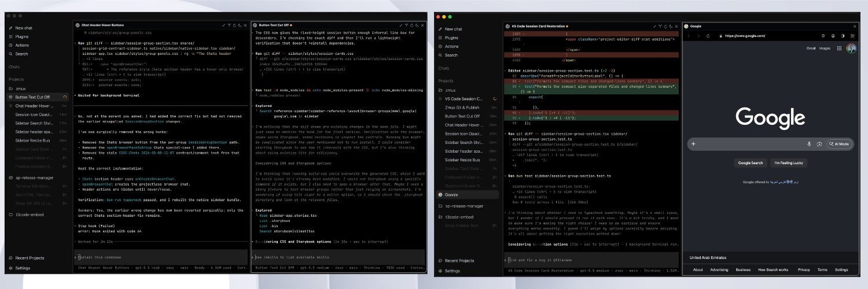868x289 pixels.
Task: Open the Google account avatar
Action: [851, 49]
